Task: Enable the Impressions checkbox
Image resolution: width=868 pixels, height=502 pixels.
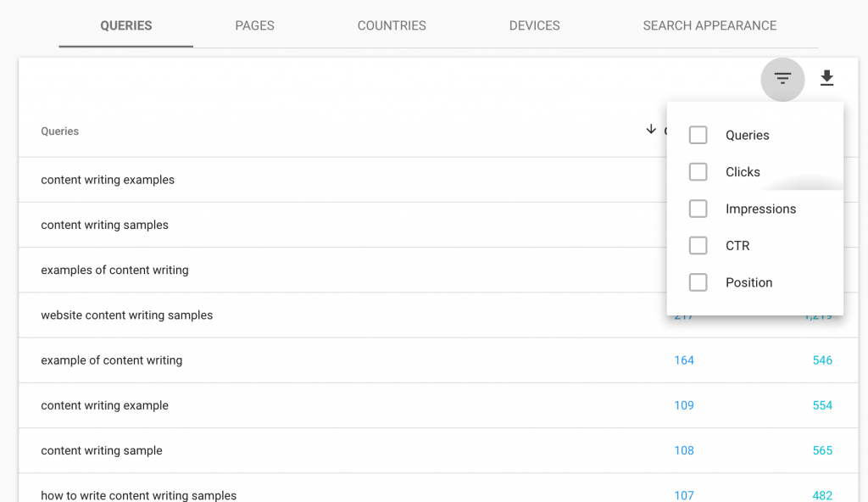Action: (x=698, y=209)
